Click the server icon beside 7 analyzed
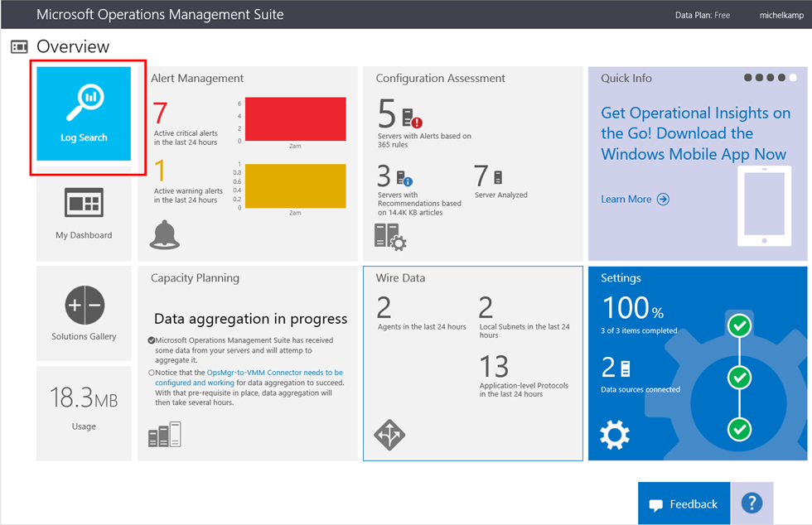This screenshot has width=812, height=525. tap(498, 177)
